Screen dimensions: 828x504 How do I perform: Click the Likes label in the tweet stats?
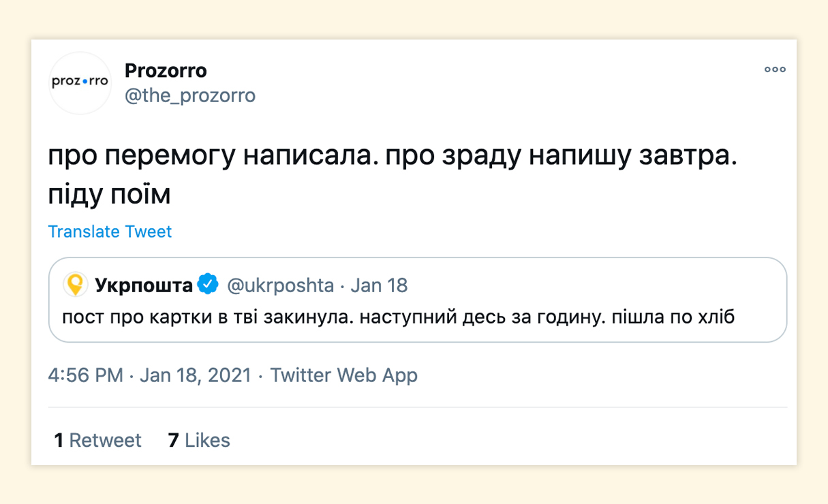pos(207,440)
